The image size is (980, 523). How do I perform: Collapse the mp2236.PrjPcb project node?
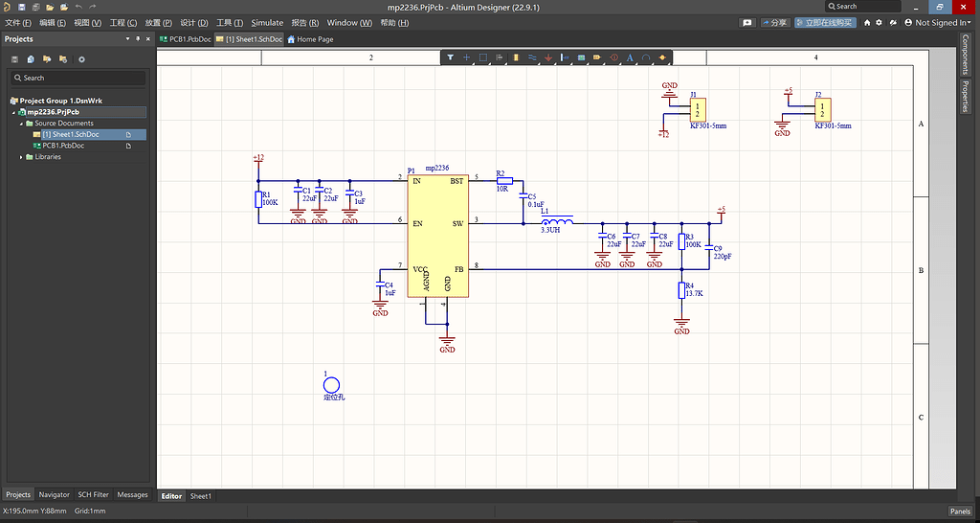(13, 112)
